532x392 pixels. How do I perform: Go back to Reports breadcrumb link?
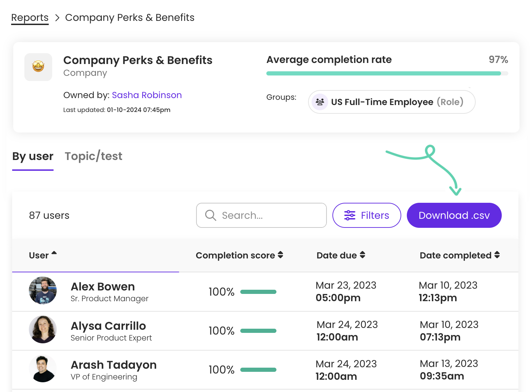click(30, 17)
